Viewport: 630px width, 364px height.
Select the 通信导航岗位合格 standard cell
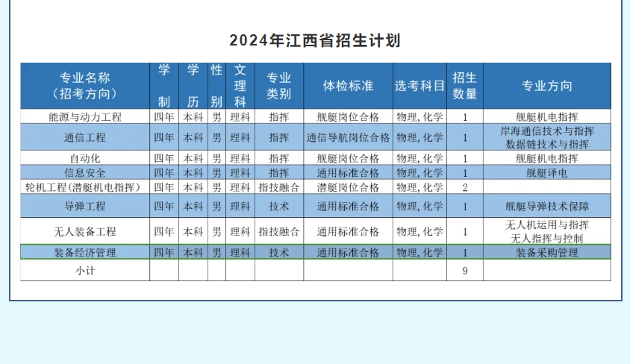pos(348,137)
